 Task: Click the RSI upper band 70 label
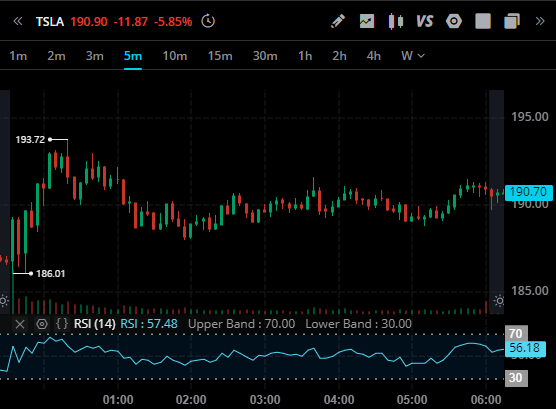pyautogui.click(x=516, y=333)
